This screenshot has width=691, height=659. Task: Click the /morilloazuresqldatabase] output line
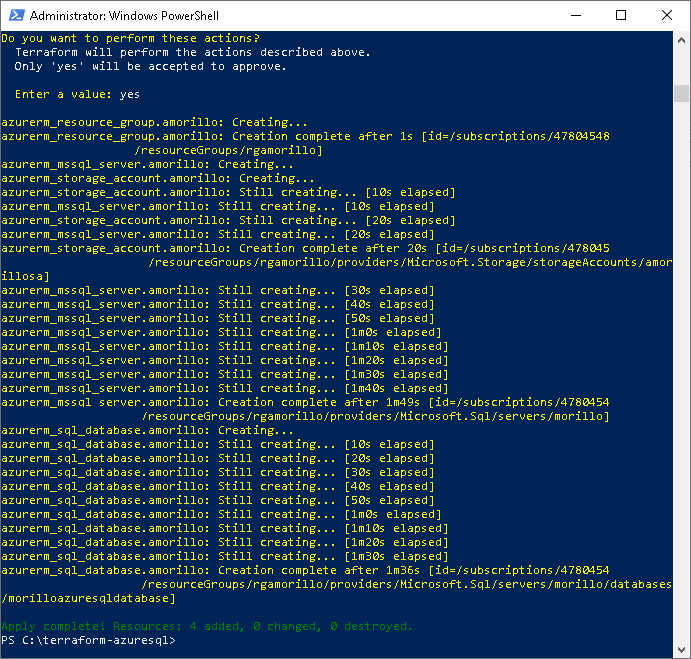point(89,598)
